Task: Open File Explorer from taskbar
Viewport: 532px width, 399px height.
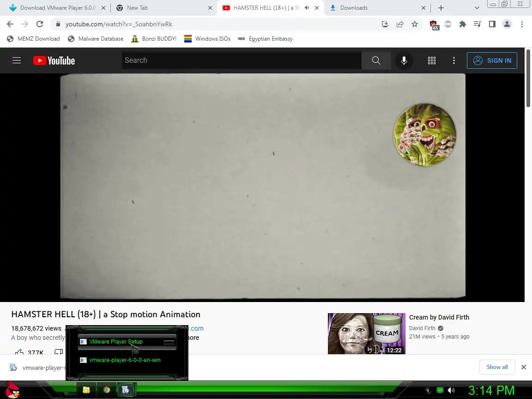Action: point(86,390)
